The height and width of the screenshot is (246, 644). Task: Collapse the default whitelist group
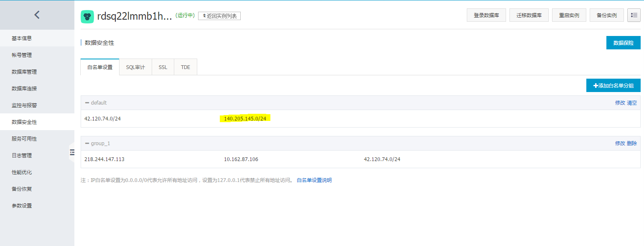[87, 103]
